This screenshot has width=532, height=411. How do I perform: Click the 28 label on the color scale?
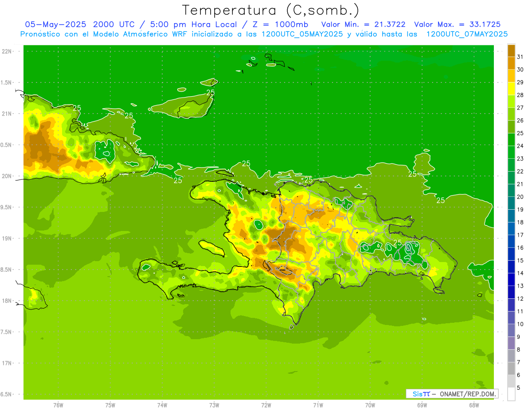click(x=520, y=95)
